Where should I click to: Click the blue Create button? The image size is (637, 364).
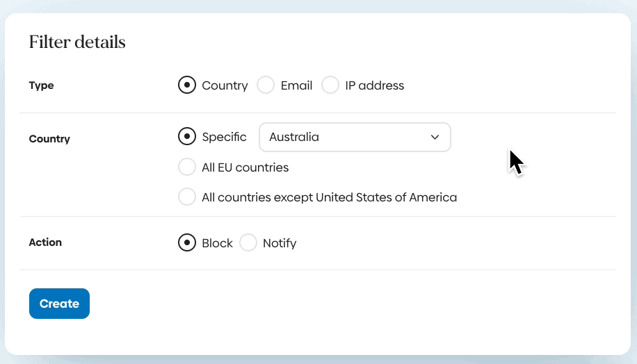pyautogui.click(x=59, y=304)
